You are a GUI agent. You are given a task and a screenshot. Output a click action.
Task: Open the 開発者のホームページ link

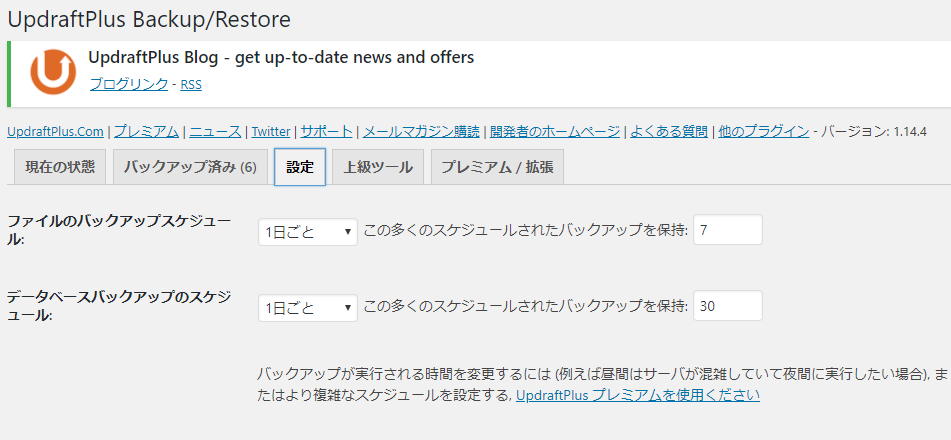point(555,131)
